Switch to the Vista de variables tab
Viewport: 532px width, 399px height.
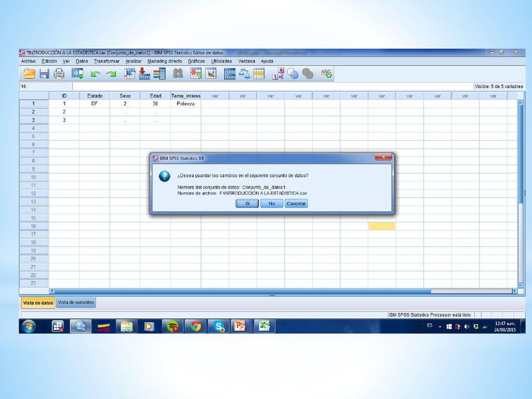(76, 302)
